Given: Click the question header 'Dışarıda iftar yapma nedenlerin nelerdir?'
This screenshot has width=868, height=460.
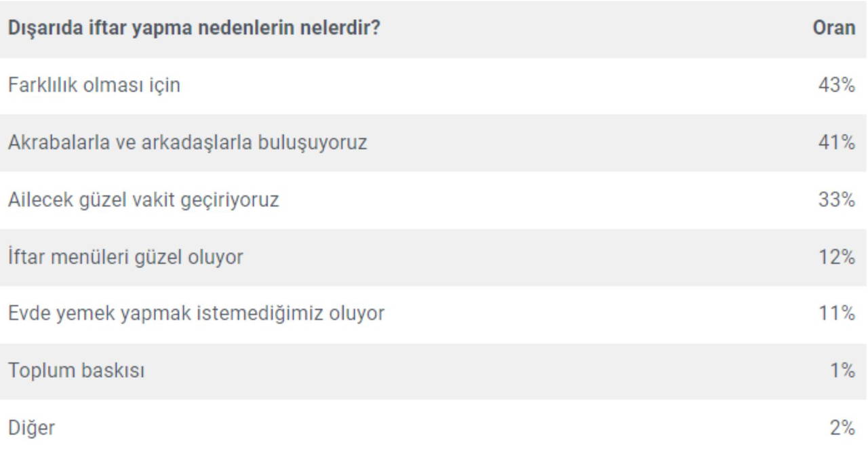Looking at the screenshot, I should coord(193,29).
